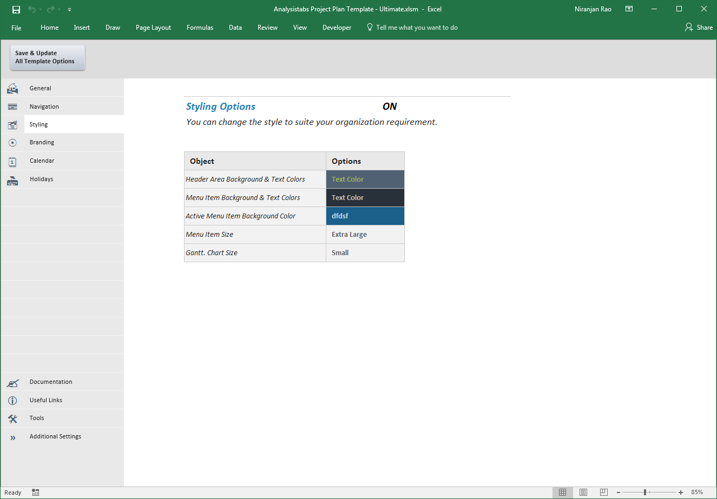The height and width of the screenshot is (499, 717).
Task: Click the Styling Options heading
Action: point(220,107)
